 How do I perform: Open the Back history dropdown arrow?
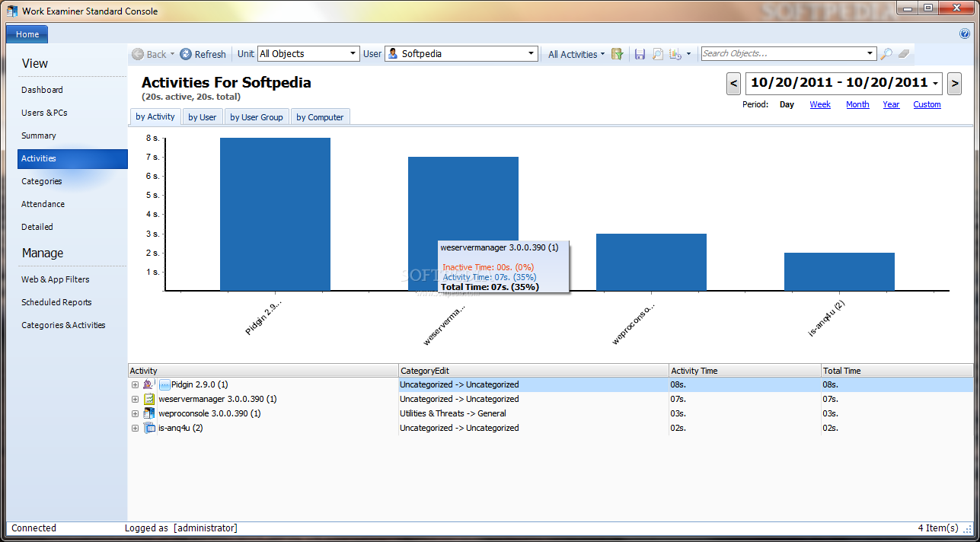[x=172, y=54]
